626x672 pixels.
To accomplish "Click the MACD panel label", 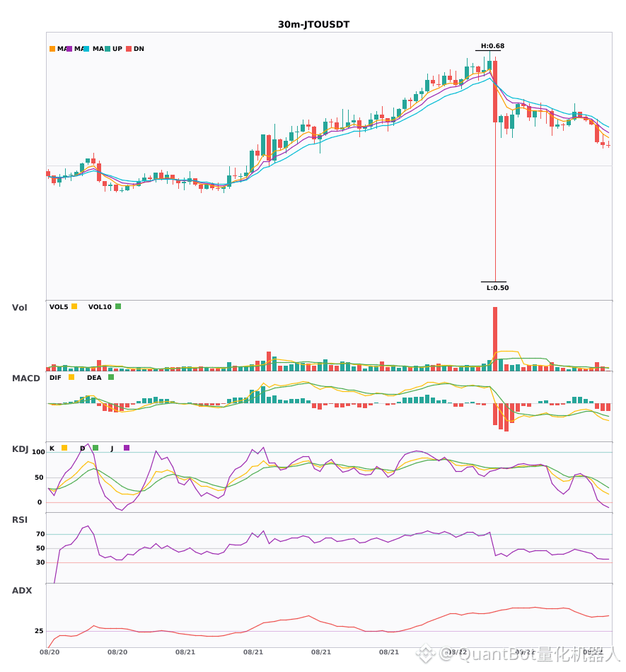I will tap(25, 378).
